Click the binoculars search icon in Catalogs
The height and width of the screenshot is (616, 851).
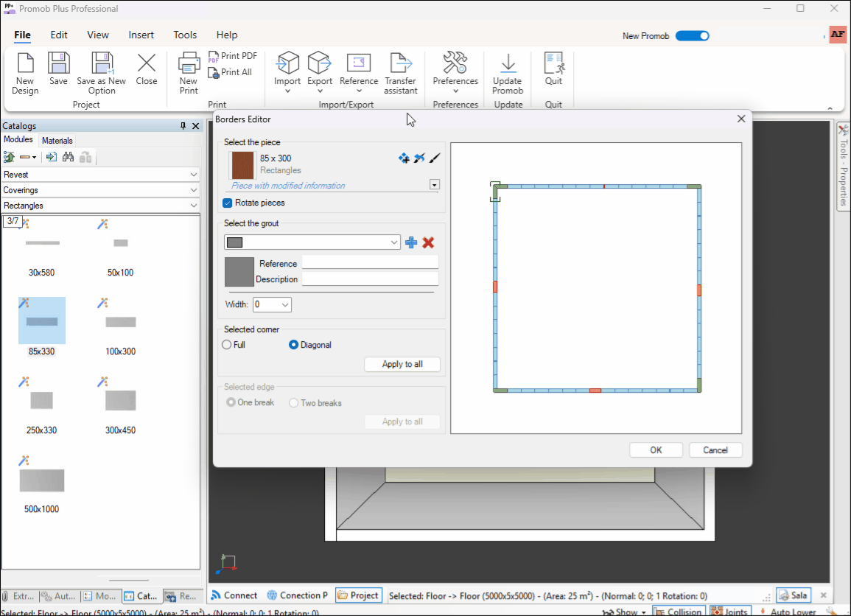pyautogui.click(x=68, y=158)
